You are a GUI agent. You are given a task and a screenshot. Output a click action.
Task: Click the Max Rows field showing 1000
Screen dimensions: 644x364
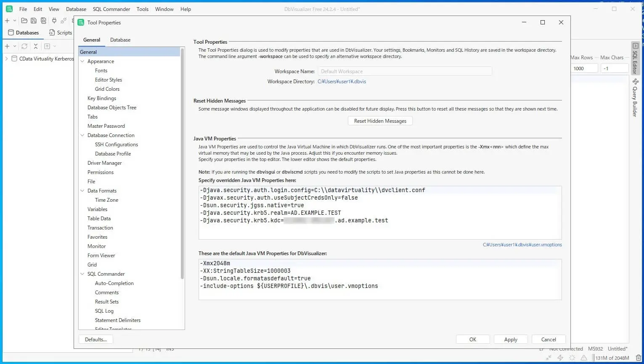(x=584, y=68)
